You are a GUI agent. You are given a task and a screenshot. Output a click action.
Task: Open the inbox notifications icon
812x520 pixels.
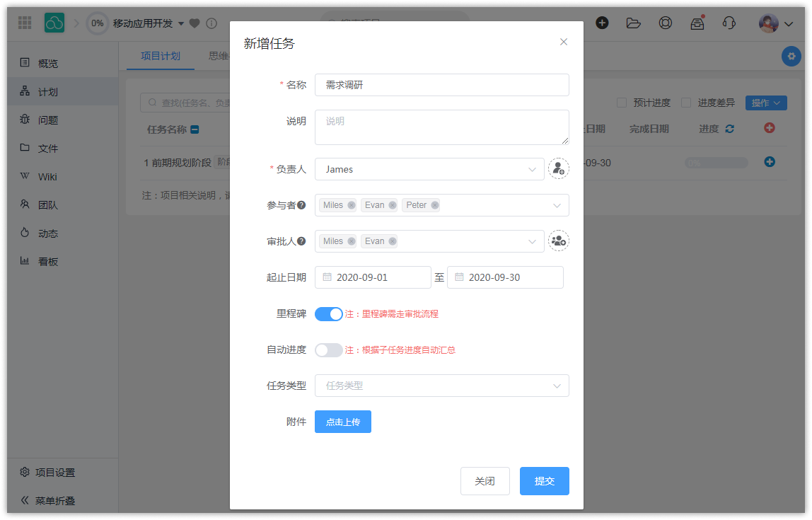click(x=697, y=23)
